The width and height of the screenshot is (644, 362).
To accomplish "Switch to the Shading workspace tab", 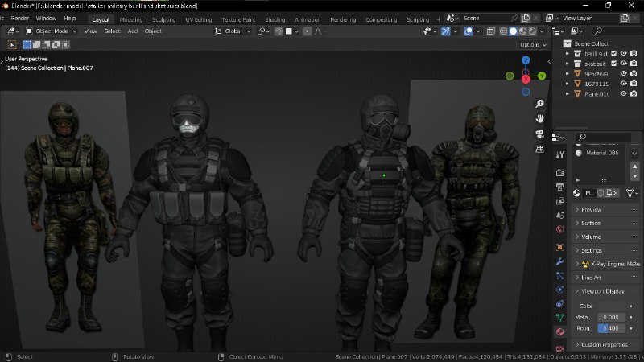I will 275,19.
